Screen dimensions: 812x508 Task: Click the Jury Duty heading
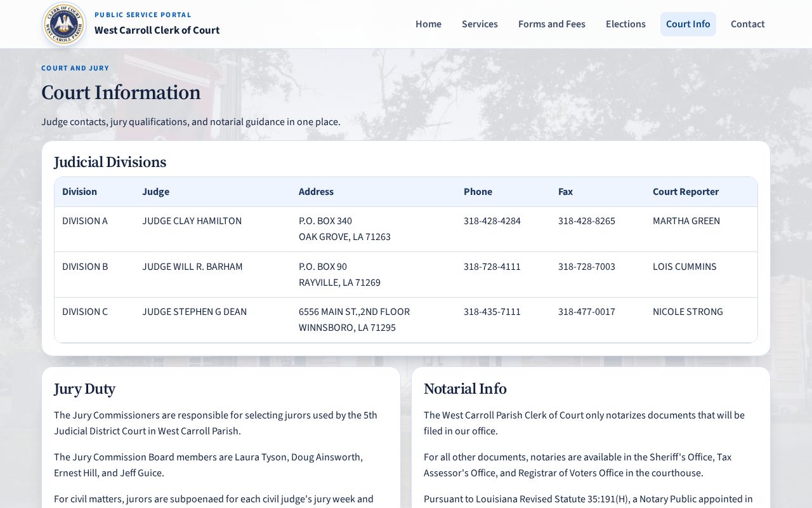pyautogui.click(x=84, y=389)
